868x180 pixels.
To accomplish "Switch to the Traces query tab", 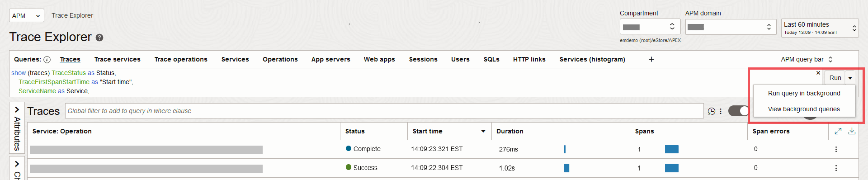I will click(70, 59).
